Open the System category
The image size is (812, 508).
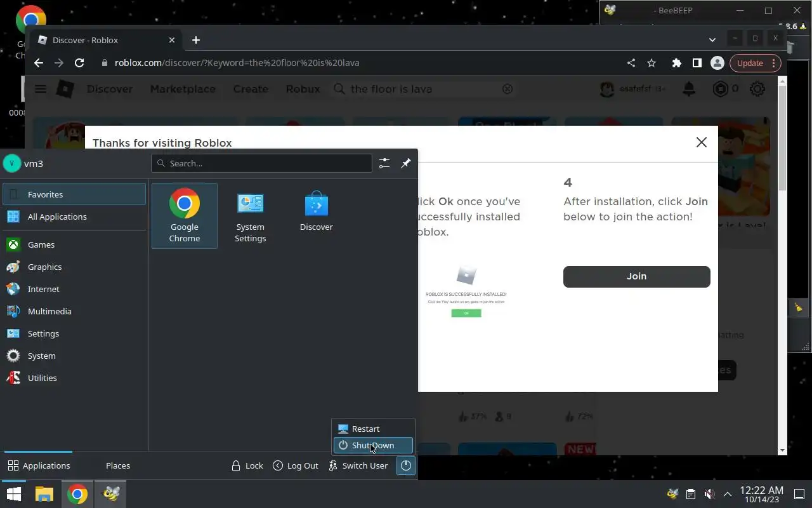pyautogui.click(x=74, y=356)
